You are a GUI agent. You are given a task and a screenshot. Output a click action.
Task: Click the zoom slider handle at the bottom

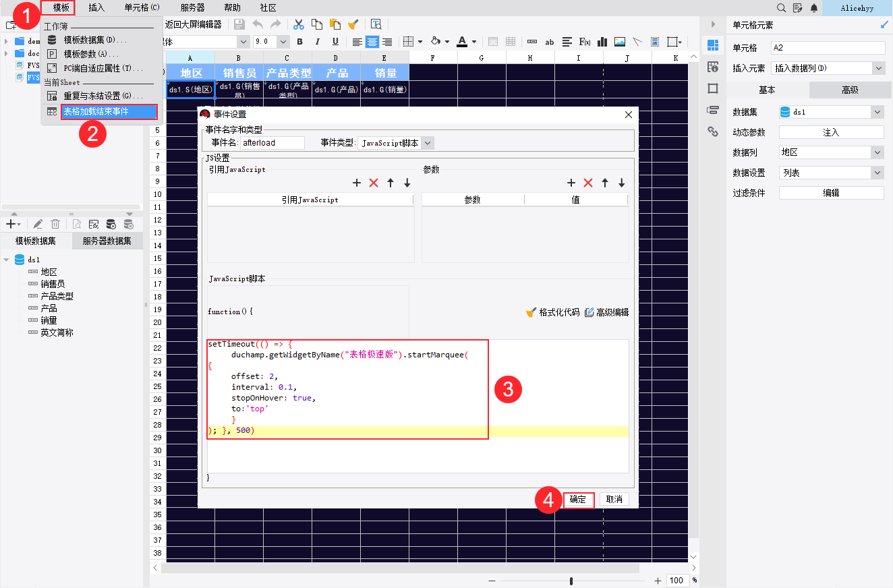pyautogui.click(x=571, y=581)
